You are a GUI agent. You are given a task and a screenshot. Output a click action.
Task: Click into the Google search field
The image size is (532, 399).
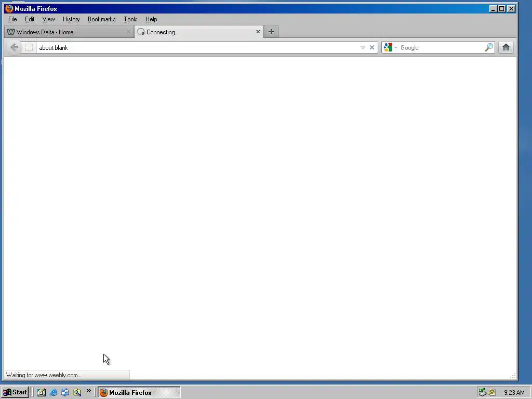(x=441, y=47)
